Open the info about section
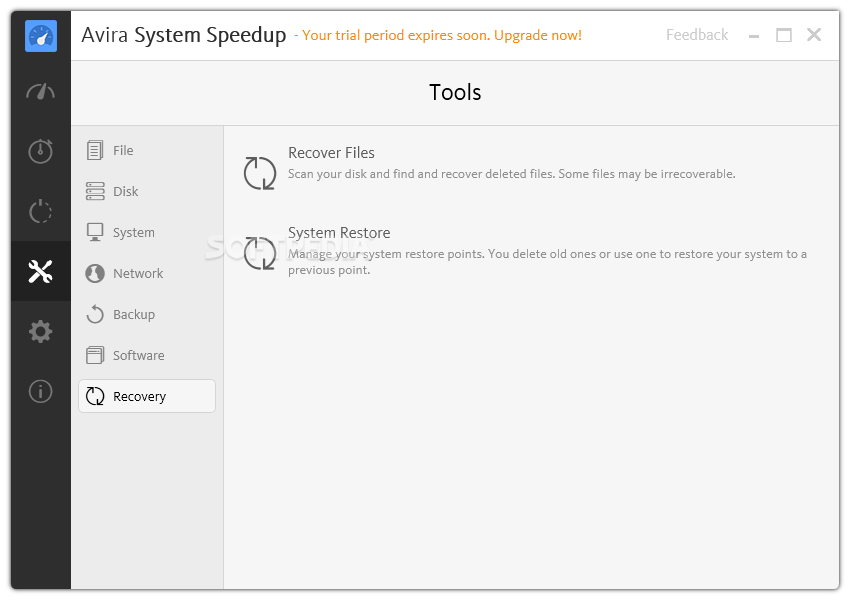Image resolution: width=850 pixels, height=600 pixels. [41, 391]
